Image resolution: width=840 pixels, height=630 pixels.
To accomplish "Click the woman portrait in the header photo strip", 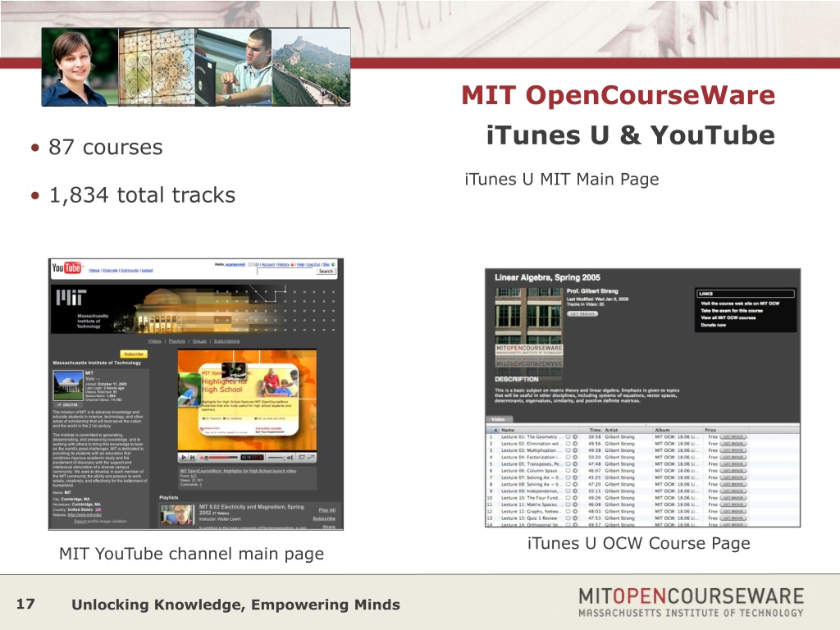I will 80,67.
